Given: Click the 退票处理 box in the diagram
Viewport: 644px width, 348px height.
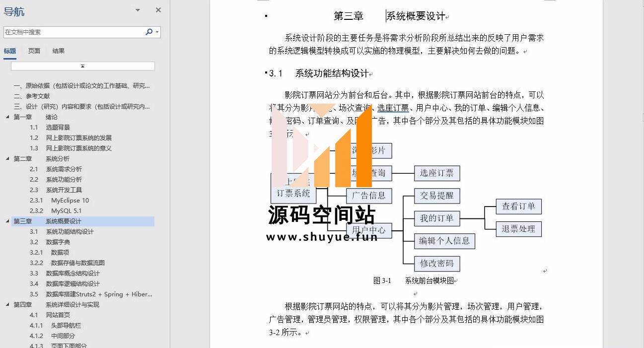Looking at the screenshot, I should pyautogui.click(x=518, y=229).
